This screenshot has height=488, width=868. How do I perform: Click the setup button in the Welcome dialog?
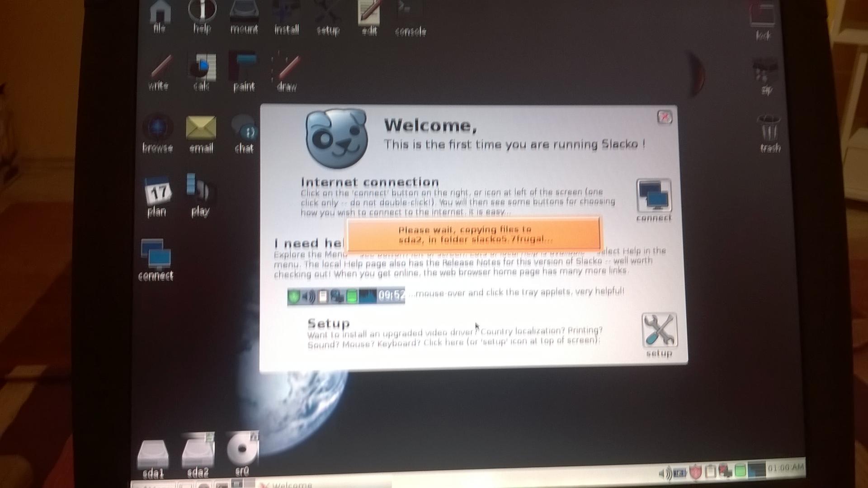pyautogui.click(x=659, y=335)
